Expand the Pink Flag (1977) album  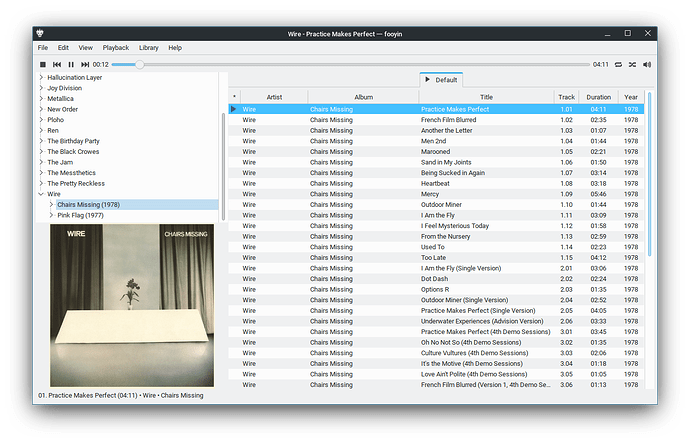(x=51, y=215)
